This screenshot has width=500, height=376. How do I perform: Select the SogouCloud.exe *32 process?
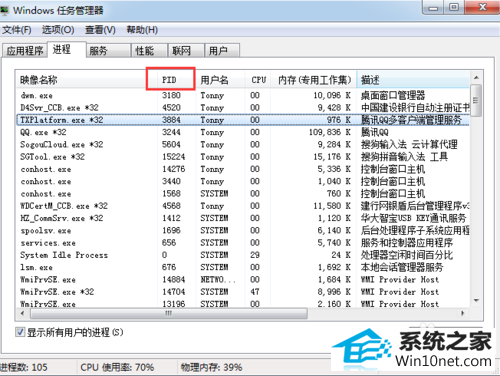[243, 145]
